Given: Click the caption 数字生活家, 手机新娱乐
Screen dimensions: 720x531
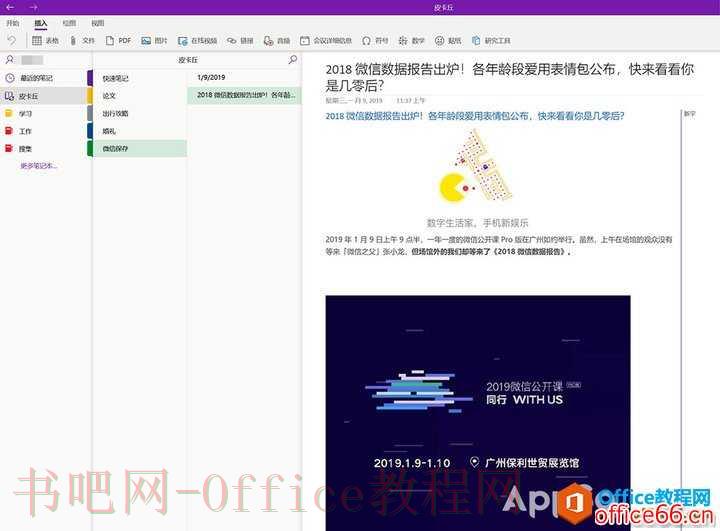Looking at the screenshot, I should [x=477, y=223].
